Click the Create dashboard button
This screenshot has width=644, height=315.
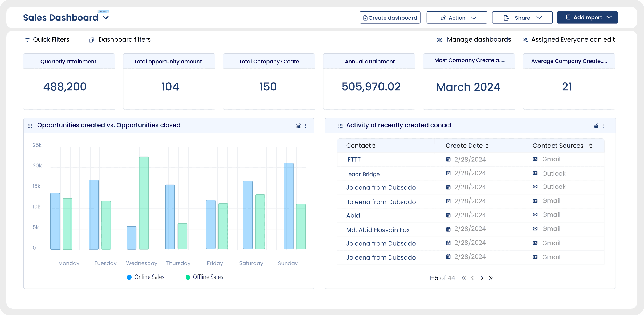click(x=389, y=17)
